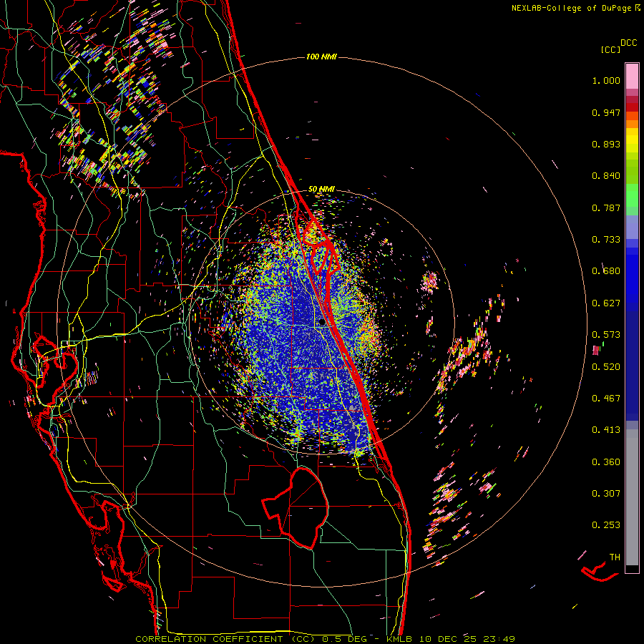
Task: Click the 0.893 scale value
Action: (606, 144)
